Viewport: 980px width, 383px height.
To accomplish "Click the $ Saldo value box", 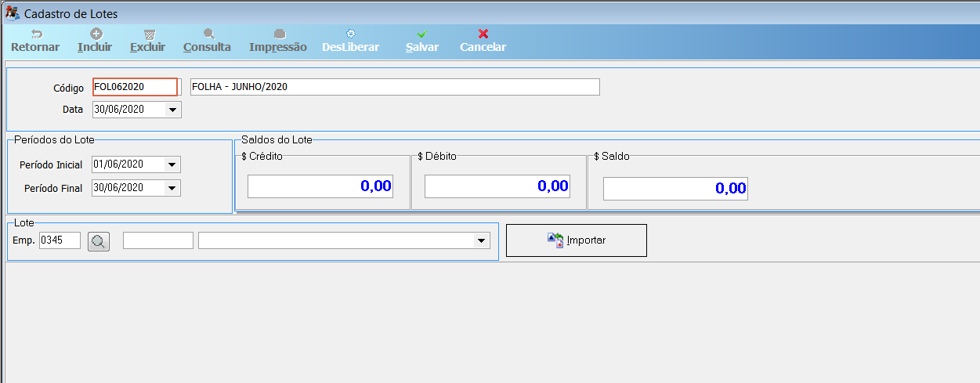I will click(x=675, y=189).
